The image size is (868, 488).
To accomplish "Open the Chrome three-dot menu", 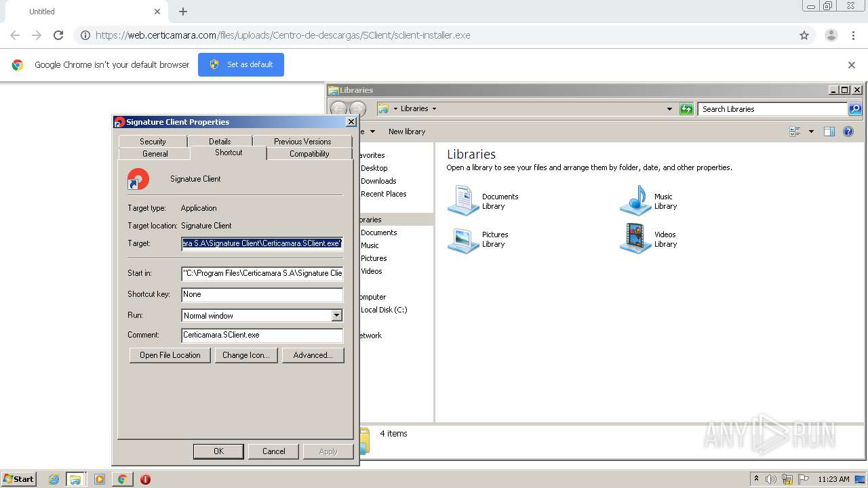I will (854, 35).
